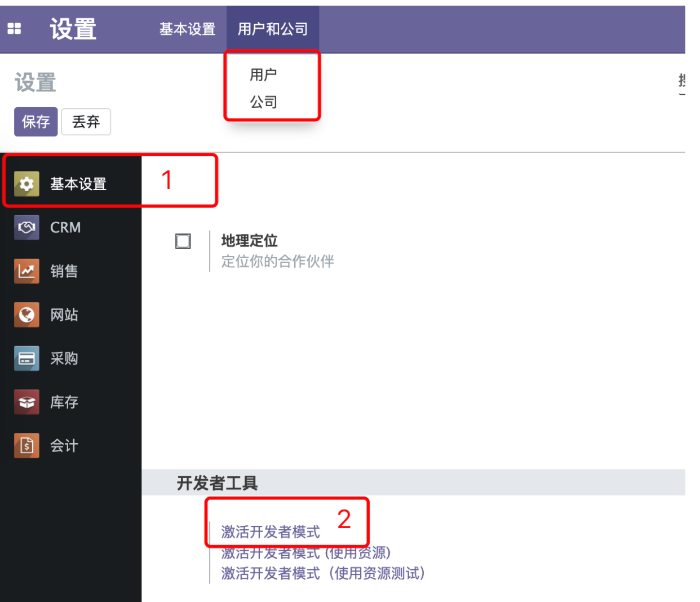Open the apps grid menu icon

coord(14,29)
